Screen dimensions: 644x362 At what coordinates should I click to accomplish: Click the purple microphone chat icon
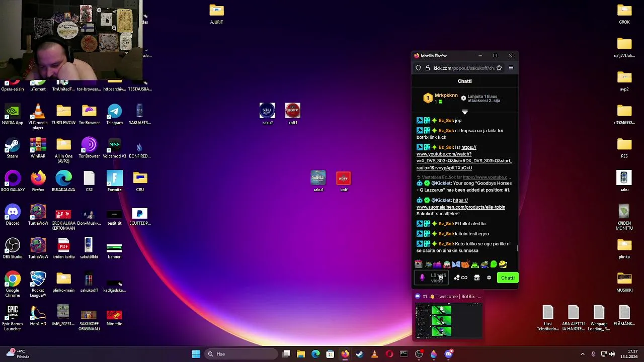click(x=422, y=278)
